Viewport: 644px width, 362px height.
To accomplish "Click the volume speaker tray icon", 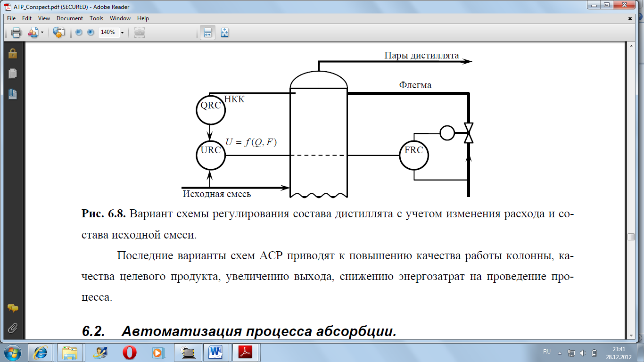I will click(x=583, y=352).
